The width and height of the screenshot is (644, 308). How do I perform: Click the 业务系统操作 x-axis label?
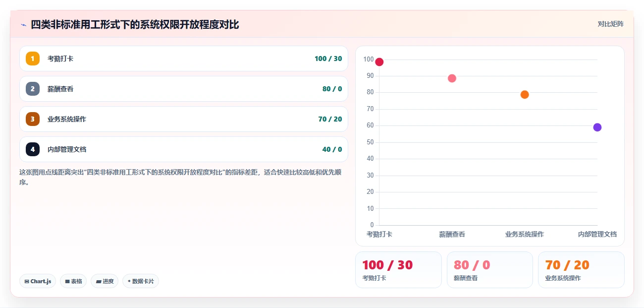click(525, 234)
